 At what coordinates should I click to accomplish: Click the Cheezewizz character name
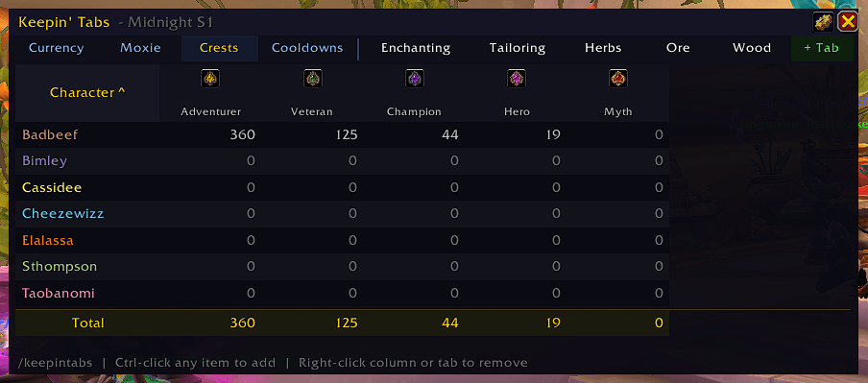pos(63,214)
